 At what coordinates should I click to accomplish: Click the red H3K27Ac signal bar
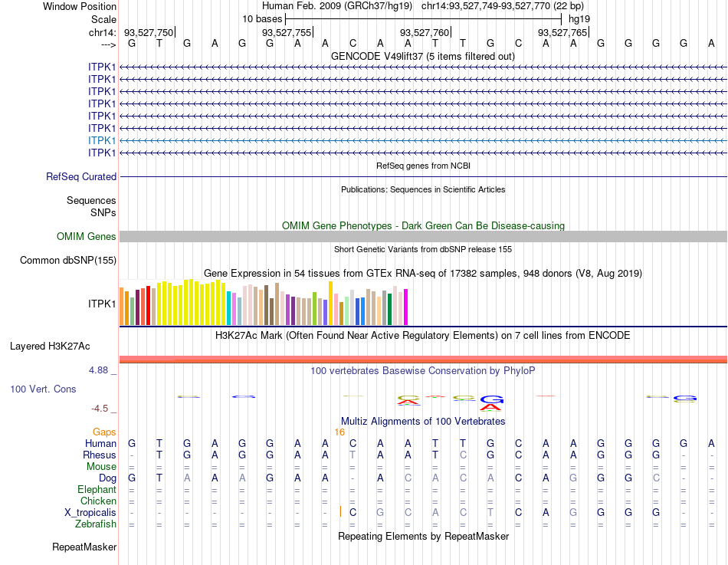click(423, 360)
